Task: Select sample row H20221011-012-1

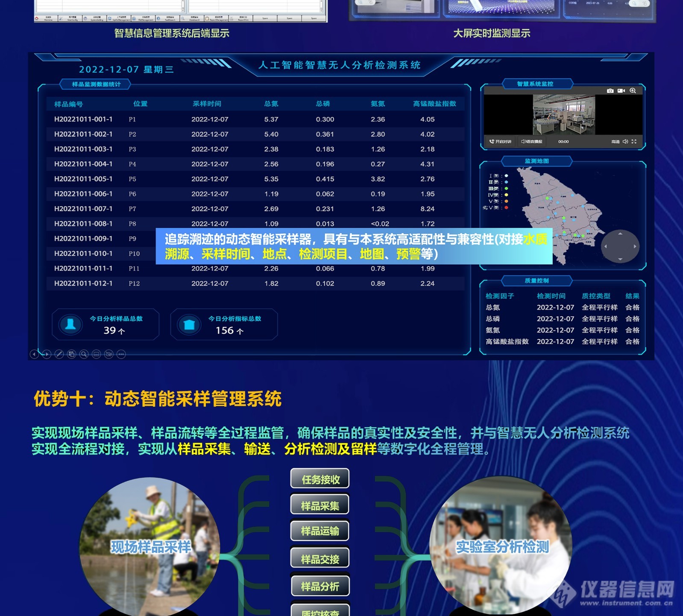Action: [x=255, y=283]
